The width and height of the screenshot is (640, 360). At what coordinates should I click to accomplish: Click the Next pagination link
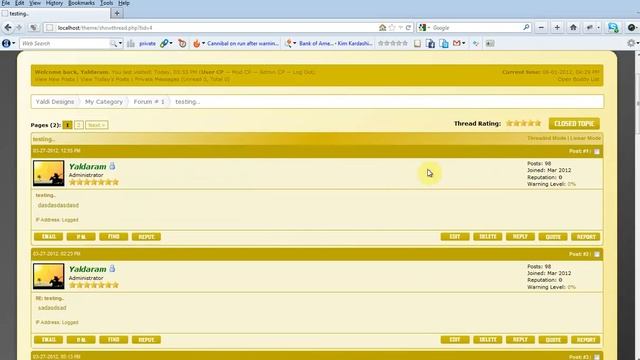[97, 125]
